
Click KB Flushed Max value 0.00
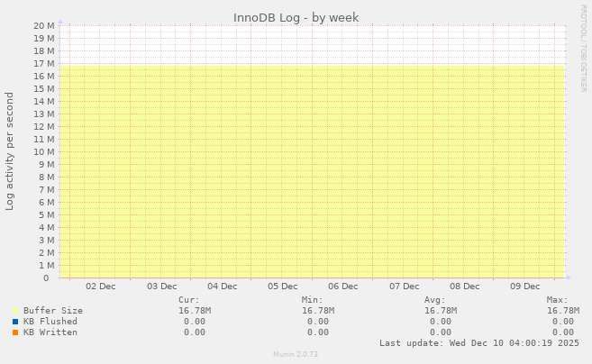[x=563, y=322]
